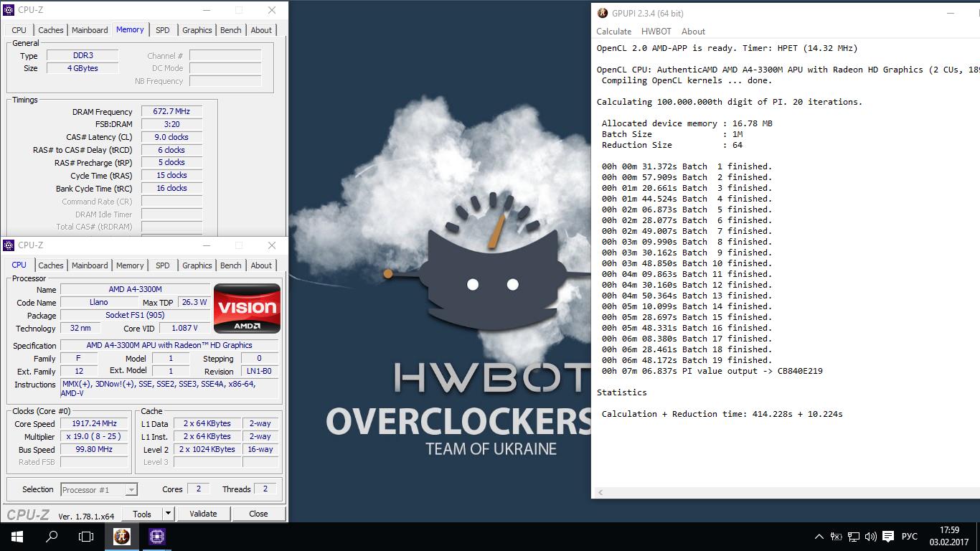The height and width of the screenshot is (551, 980).
Task: Open the Caches tab in bottom CPU-Z window
Action: [x=51, y=265]
